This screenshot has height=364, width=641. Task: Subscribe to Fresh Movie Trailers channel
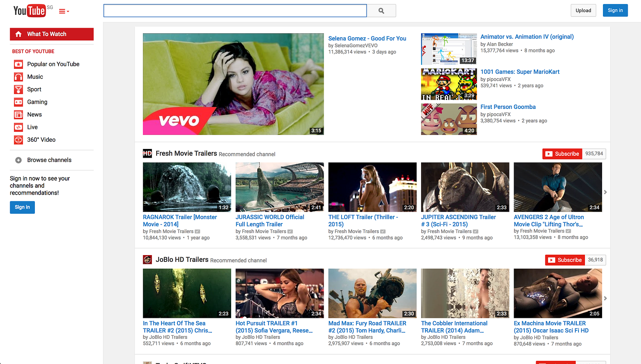tap(562, 154)
